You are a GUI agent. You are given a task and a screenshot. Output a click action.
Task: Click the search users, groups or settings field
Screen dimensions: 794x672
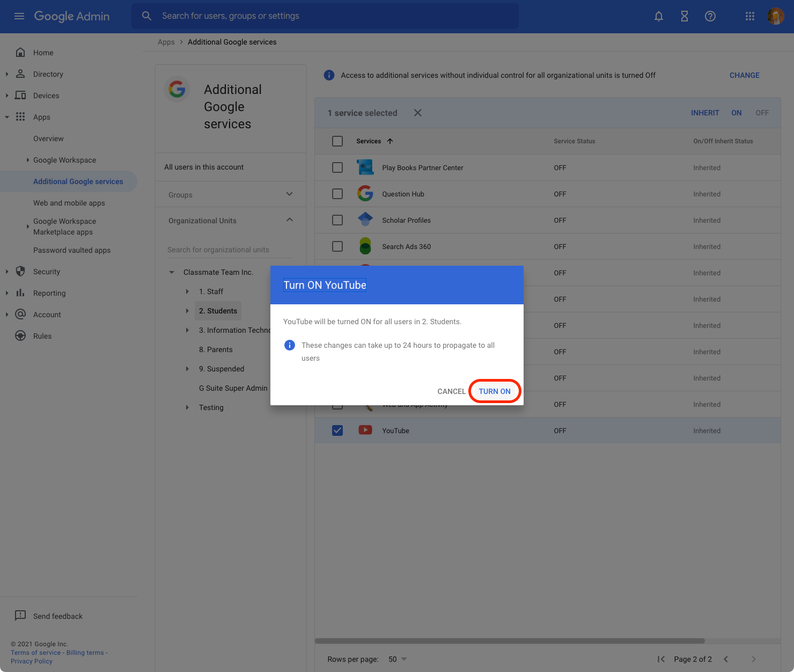(325, 16)
